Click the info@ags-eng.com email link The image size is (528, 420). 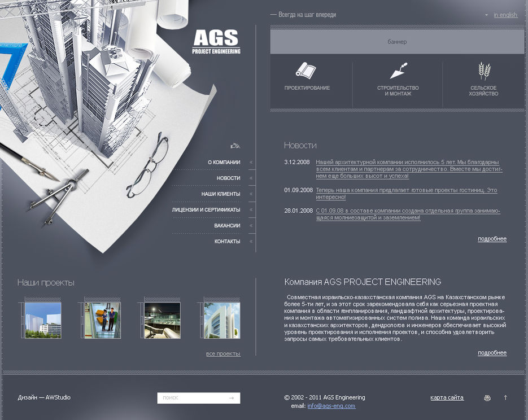point(331,406)
